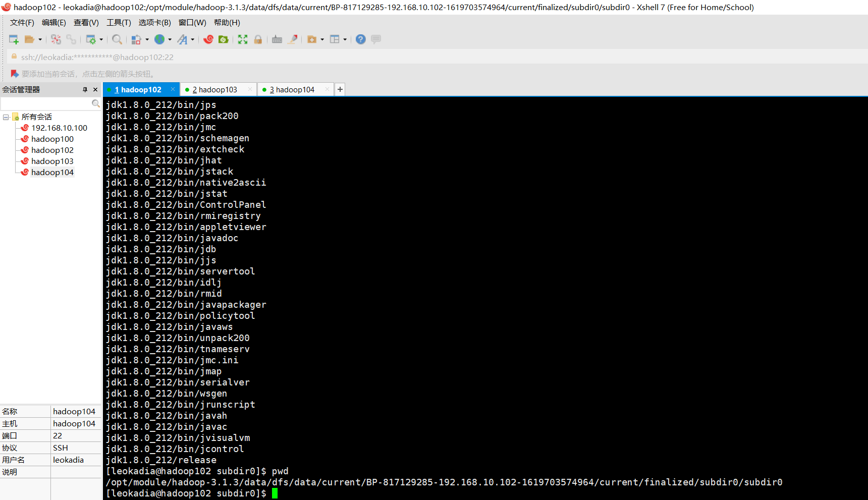Image resolution: width=868 pixels, height=500 pixels.
Task: Open the 文件(F) menu
Action: point(22,23)
